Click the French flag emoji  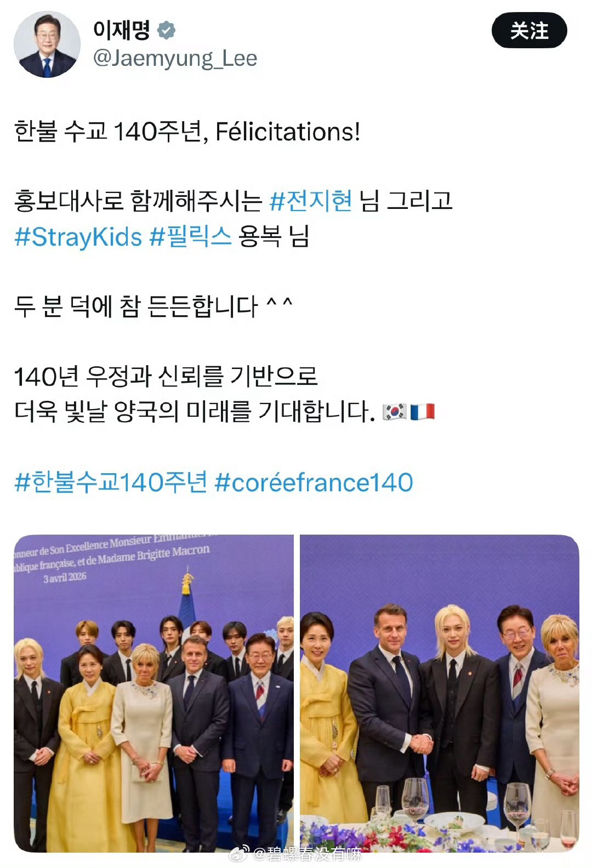[x=423, y=411]
